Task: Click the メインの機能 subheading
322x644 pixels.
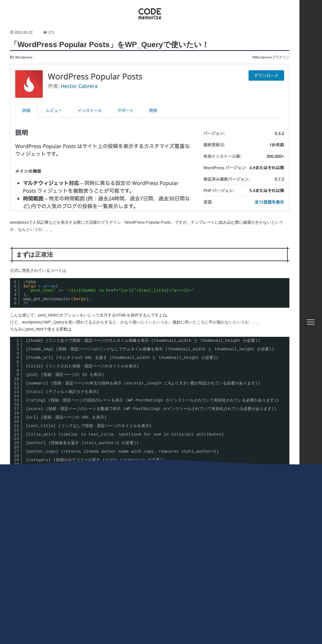Action: click(28, 171)
